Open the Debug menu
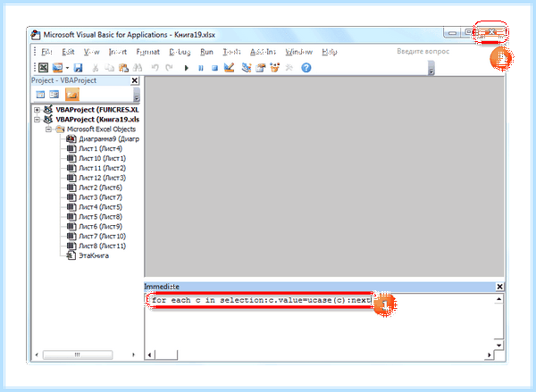The height and width of the screenshot is (392, 536). click(x=180, y=52)
